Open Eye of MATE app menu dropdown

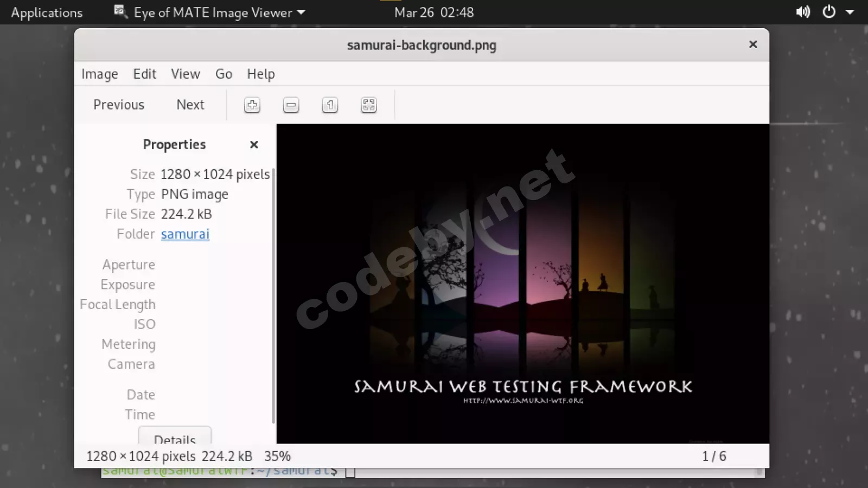pyautogui.click(x=209, y=12)
